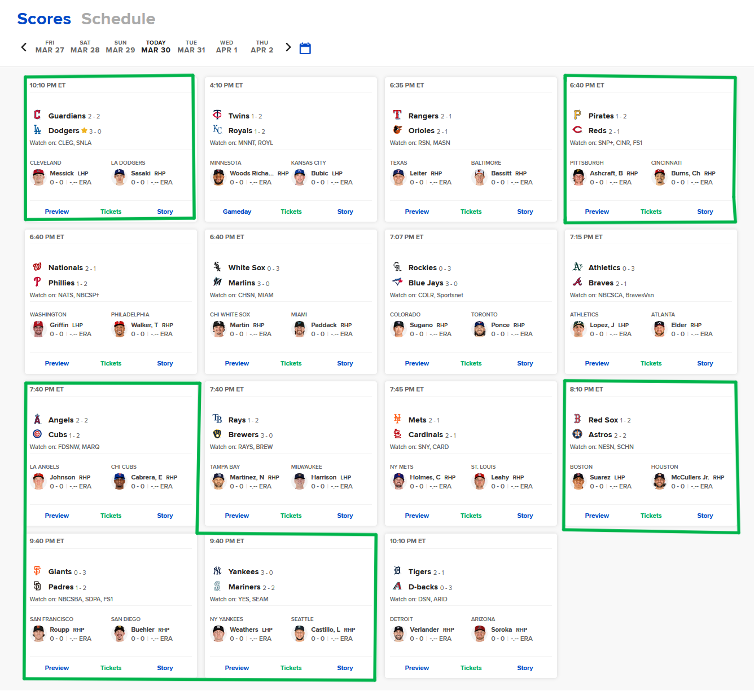754x700 pixels.
Task: Switch to the Schedule tab
Action: 118,19
